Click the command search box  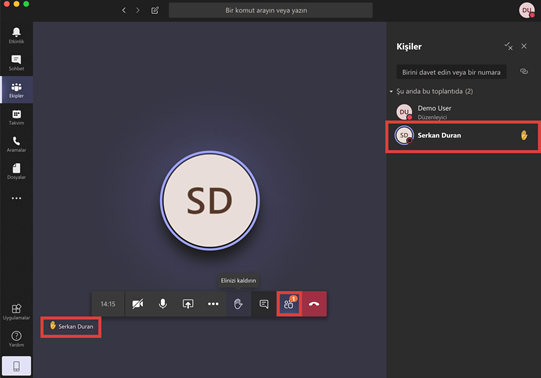click(x=270, y=10)
